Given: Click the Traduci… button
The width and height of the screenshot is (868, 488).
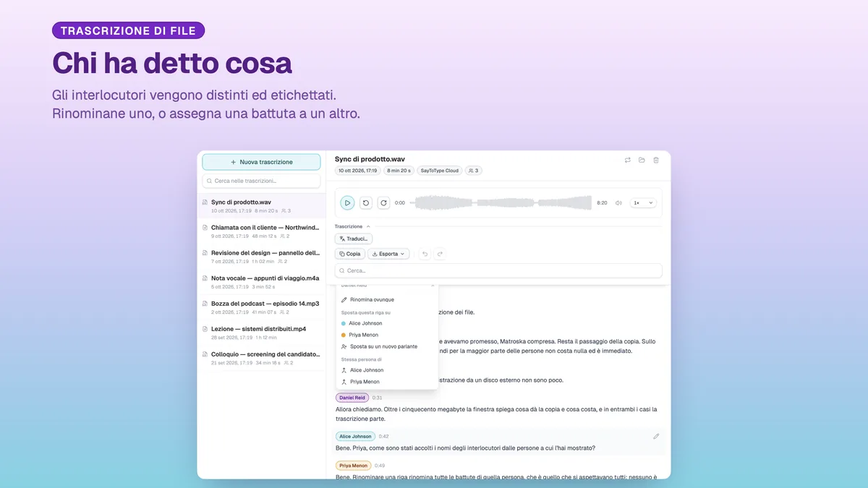Looking at the screenshot, I should [x=354, y=239].
